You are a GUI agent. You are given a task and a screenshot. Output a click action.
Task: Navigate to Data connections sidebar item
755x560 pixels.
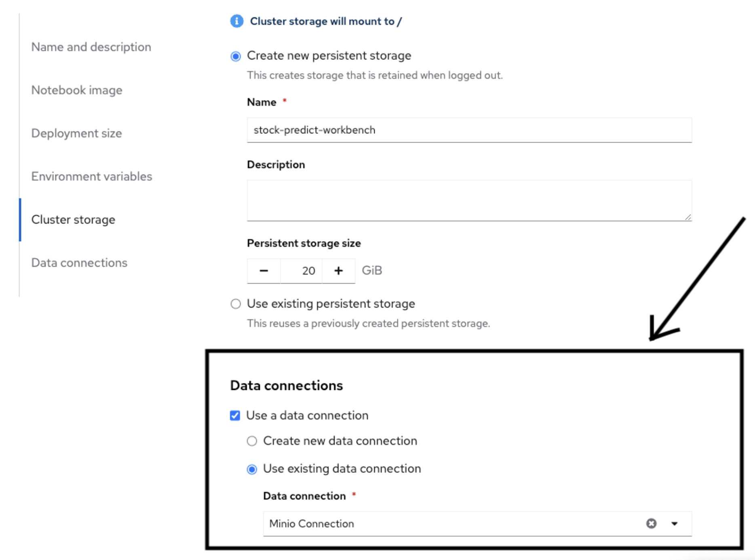[x=79, y=263]
